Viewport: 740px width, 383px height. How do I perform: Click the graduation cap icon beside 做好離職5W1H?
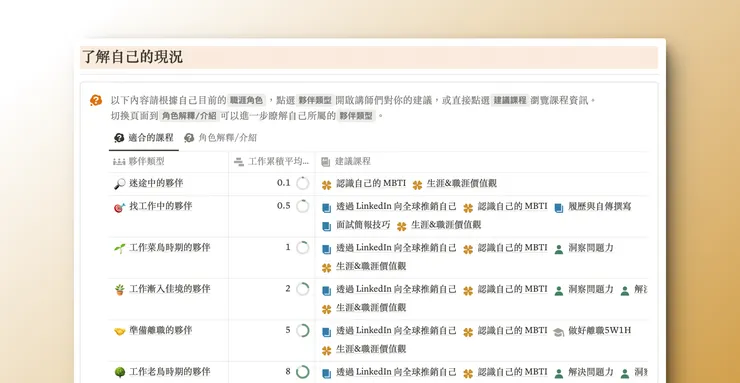coord(558,332)
